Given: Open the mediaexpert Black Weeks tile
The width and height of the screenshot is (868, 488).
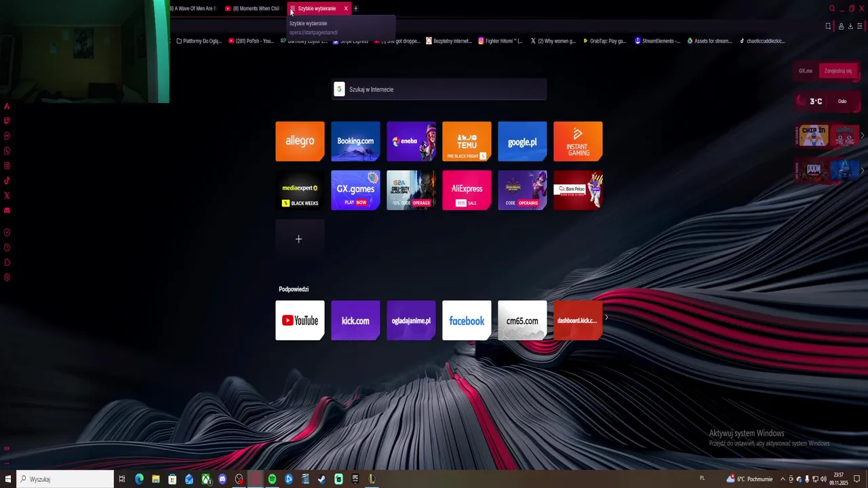Looking at the screenshot, I should coord(300,190).
